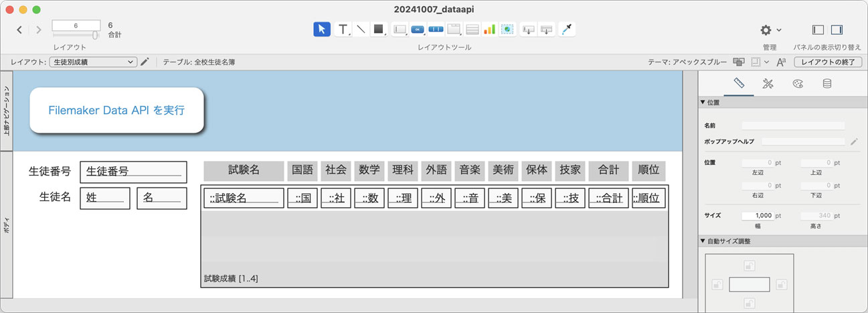868x313 pixels.
Task: Go to the previous layout arrow
Action: pos(19,29)
